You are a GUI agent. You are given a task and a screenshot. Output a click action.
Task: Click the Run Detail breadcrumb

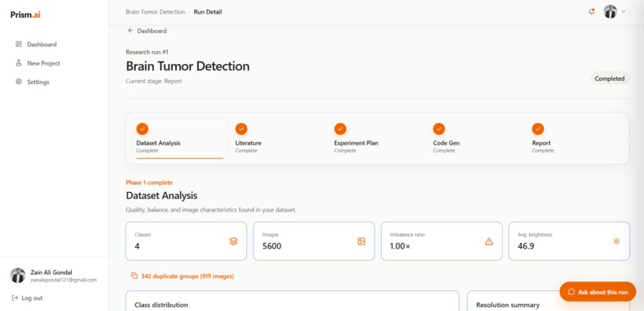[208, 12]
